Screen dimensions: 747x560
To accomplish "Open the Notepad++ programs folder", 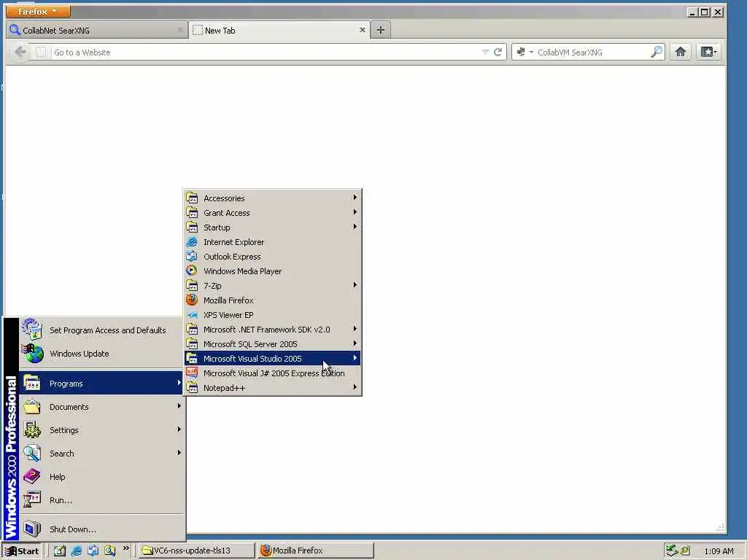I will 273,388.
